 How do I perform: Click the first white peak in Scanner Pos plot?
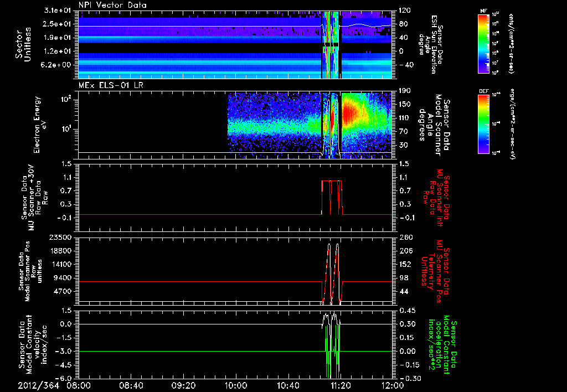329,245
